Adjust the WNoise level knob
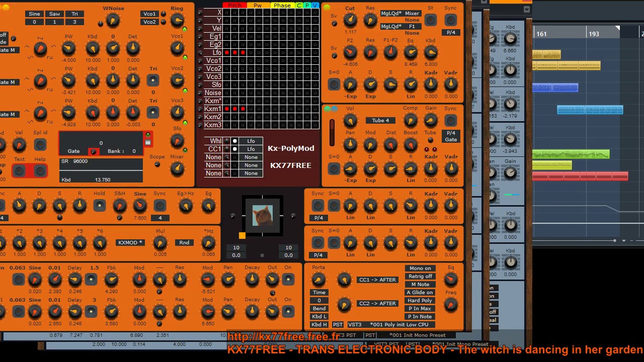The width and height of the screenshot is (644, 362). coord(113,20)
